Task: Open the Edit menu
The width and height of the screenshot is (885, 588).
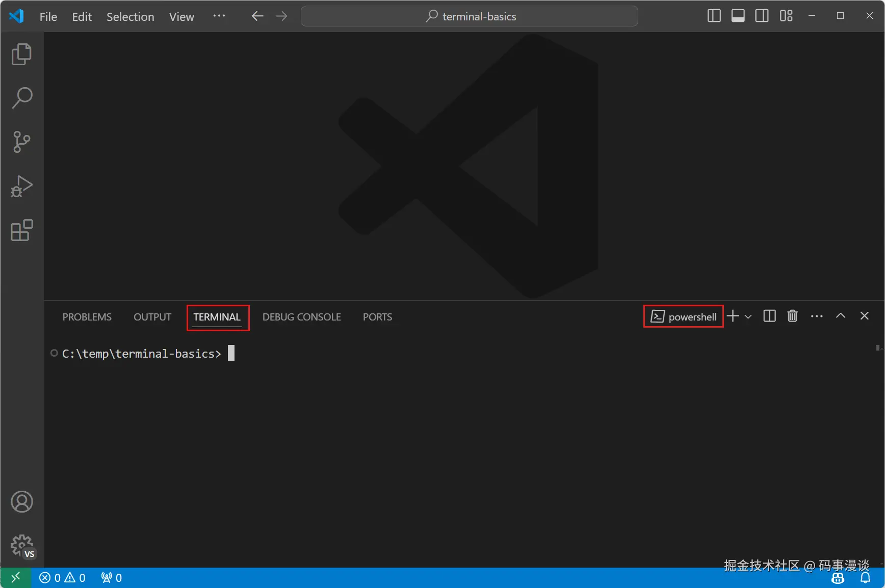Action: pos(82,17)
